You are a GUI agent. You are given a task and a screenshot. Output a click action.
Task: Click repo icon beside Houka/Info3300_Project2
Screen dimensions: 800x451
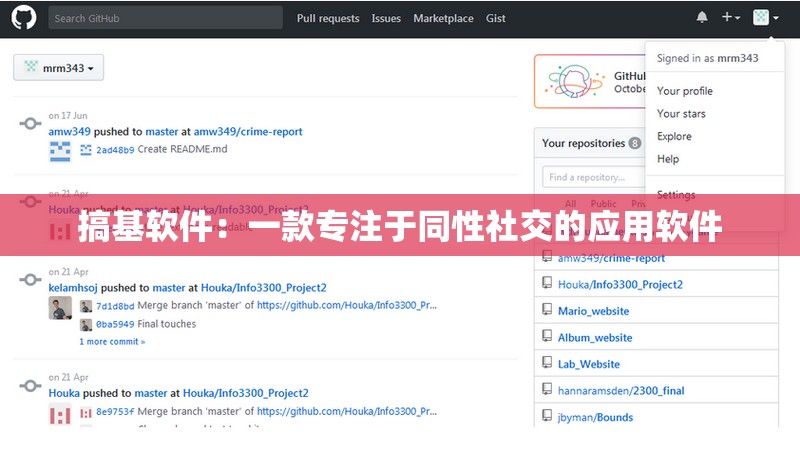point(547,283)
